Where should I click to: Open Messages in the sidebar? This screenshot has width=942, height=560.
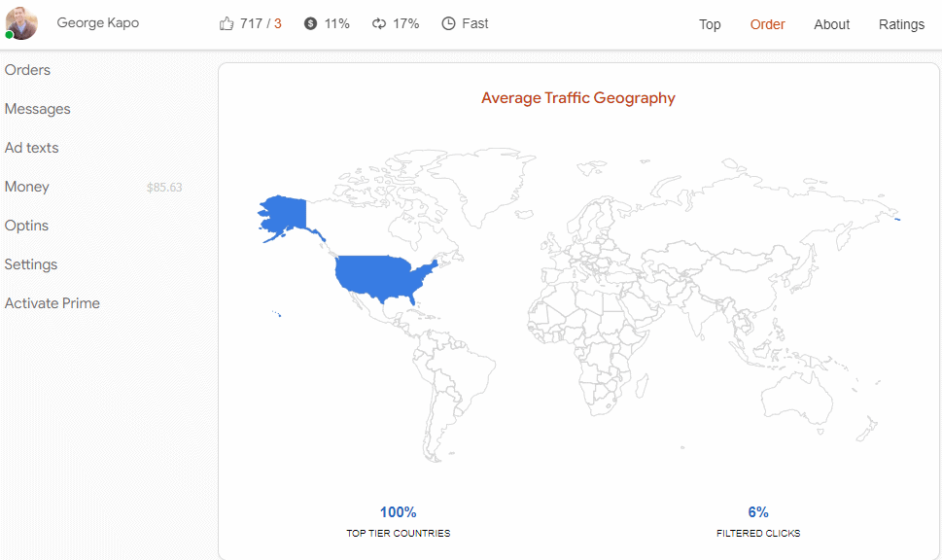(37, 109)
